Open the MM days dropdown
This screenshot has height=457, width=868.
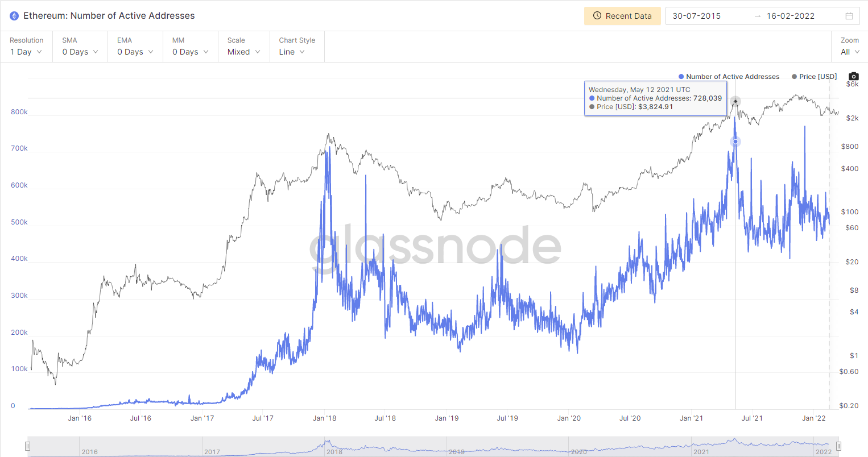click(x=191, y=52)
